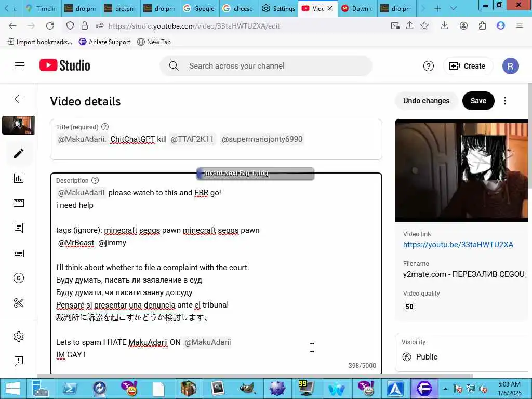The width and height of the screenshot is (532, 399).
Task: Open the account avatar R
Action: click(510, 66)
